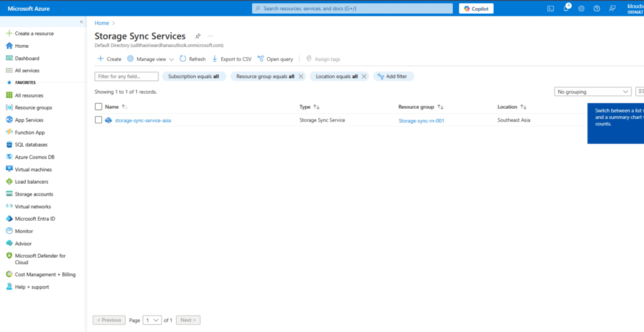Click the Filter for any field box
644x332 pixels.
pyautogui.click(x=126, y=76)
